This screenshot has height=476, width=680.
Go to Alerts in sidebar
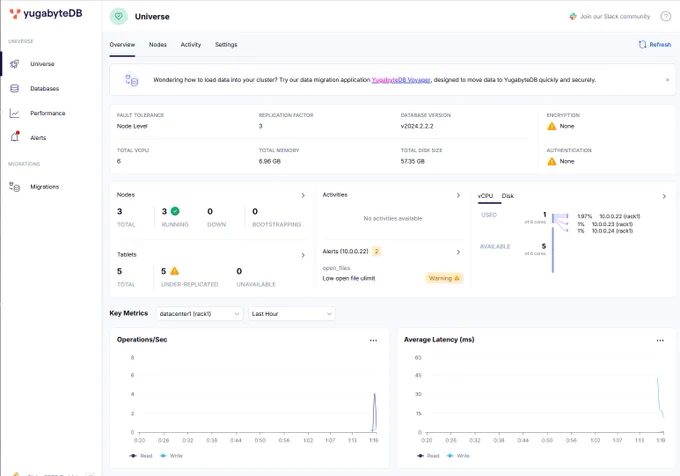point(38,138)
